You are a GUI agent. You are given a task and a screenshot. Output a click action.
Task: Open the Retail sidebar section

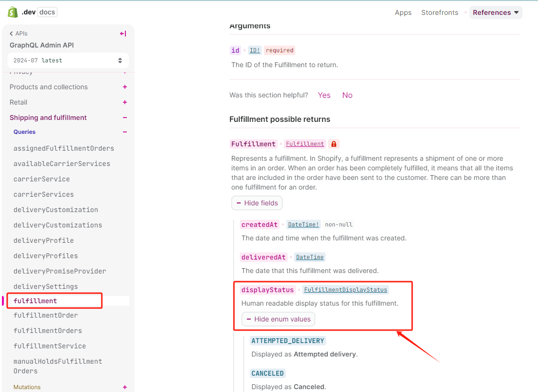pos(19,103)
